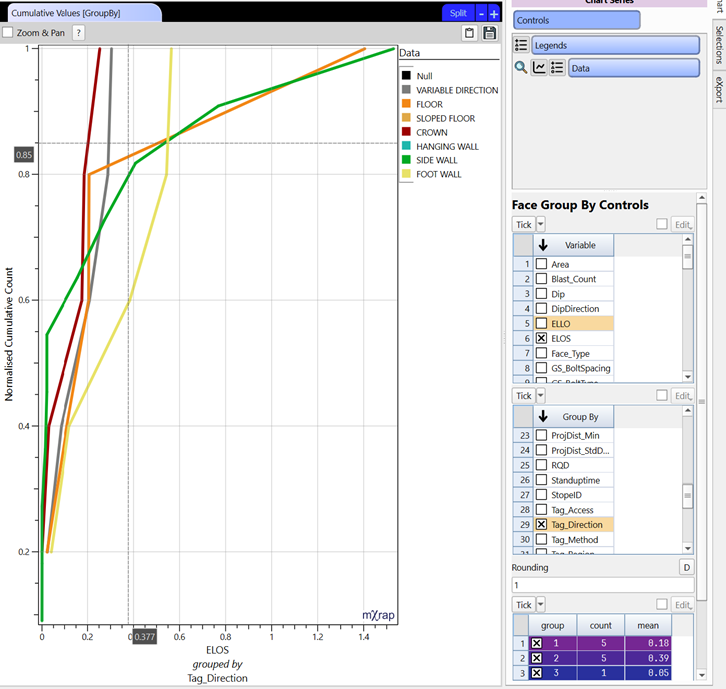
Task: Copy chart to clipboard icon
Action: (x=469, y=33)
